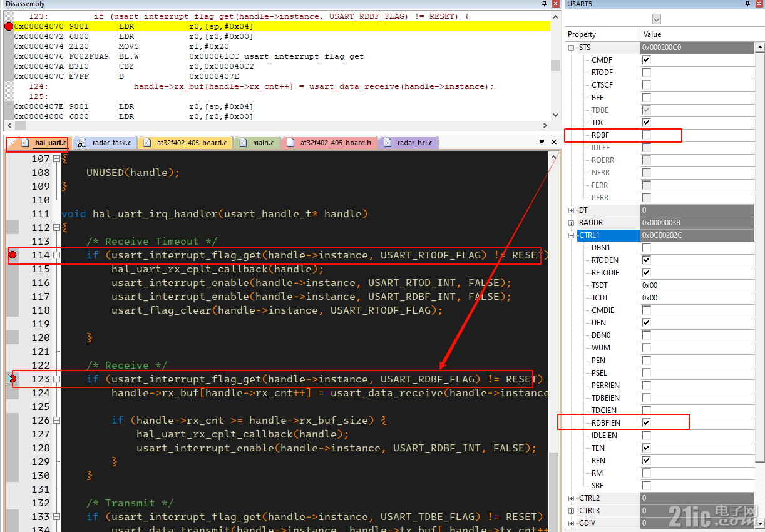Screen dimensions: 765x532
Task: Open the dropdown at top of USART5 panel
Action: 656,19
